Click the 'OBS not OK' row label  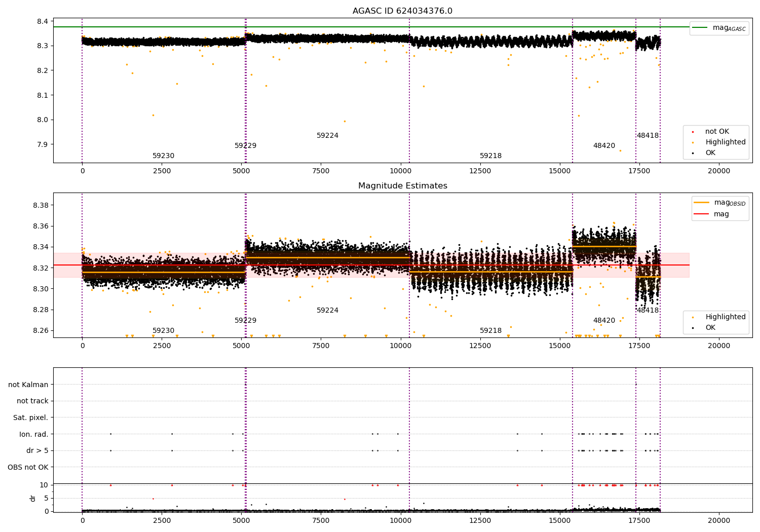pyautogui.click(x=28, y=468)
